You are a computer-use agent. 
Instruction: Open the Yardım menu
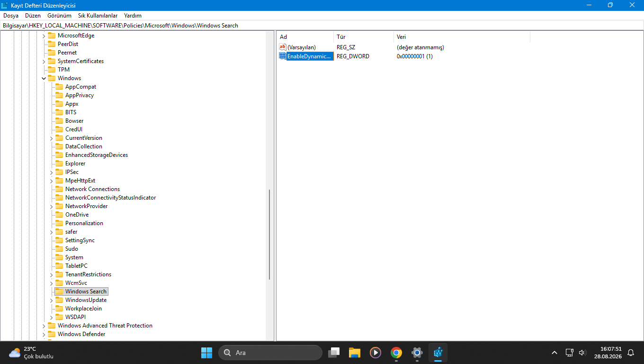coord(133,16)
